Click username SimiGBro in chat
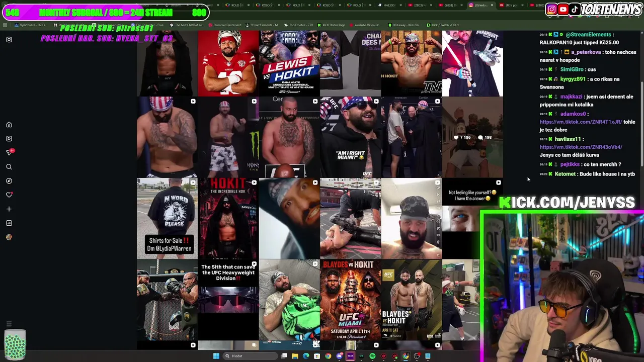644x362 pixels. point(572,69)
